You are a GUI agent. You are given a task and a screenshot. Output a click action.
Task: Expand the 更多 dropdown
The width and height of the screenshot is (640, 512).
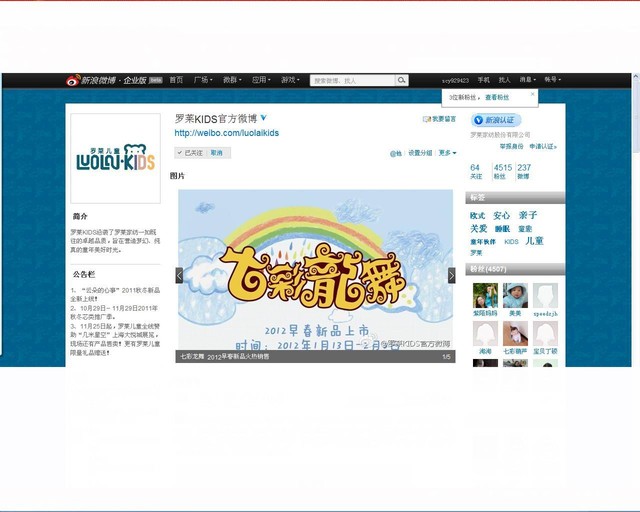point(447,153)
